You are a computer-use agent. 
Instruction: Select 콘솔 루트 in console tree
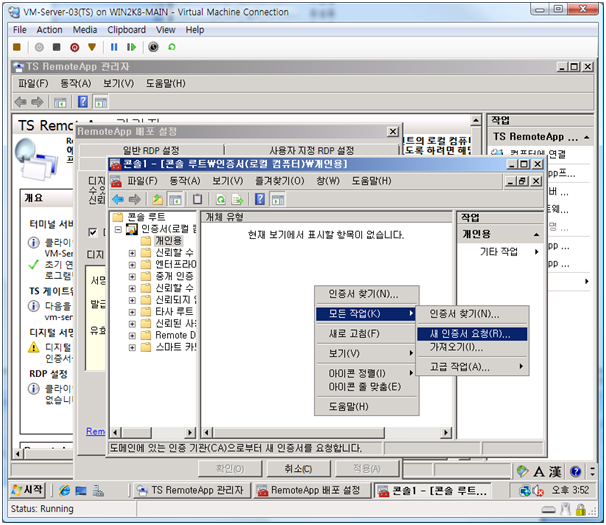coord(146,217)
